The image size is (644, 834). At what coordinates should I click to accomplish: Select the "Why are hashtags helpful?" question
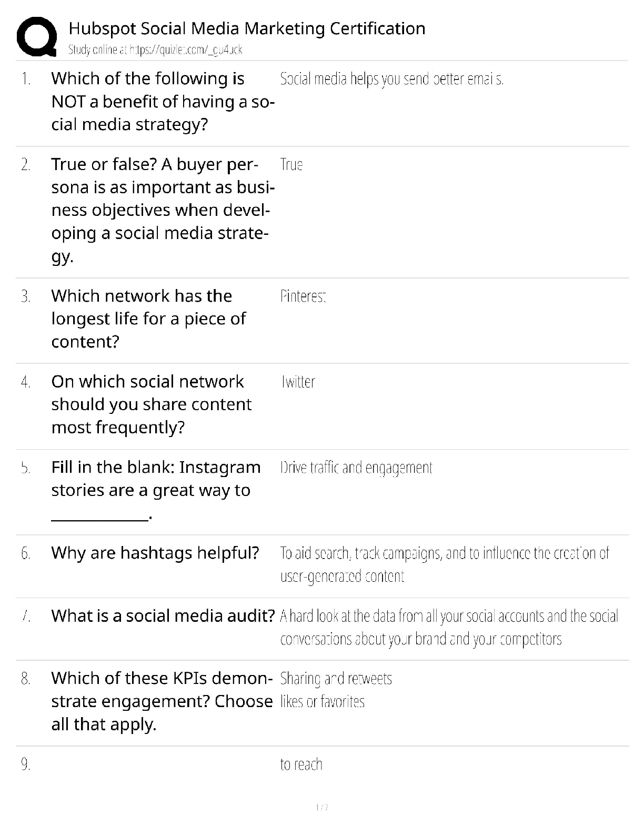[x=155, y=553]
